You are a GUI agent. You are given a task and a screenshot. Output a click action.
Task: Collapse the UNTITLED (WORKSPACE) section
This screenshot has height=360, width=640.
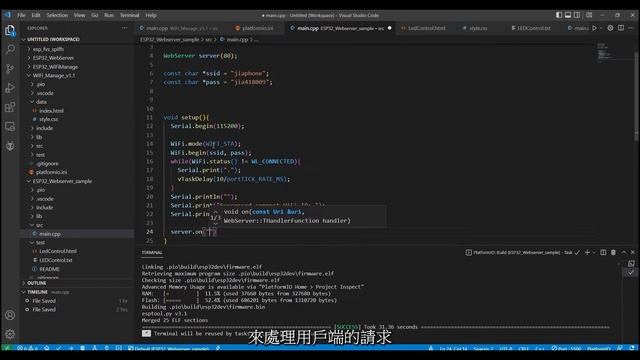coord(78,40)
